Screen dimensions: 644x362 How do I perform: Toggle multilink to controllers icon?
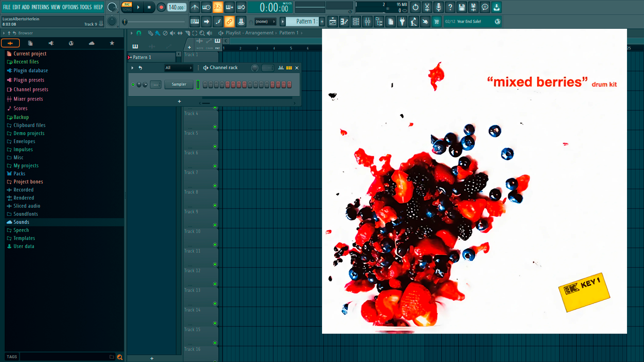point(241,21)
